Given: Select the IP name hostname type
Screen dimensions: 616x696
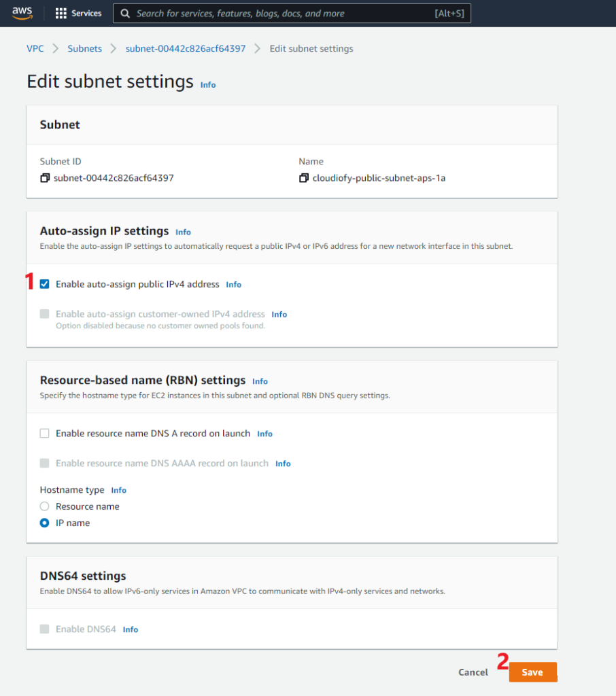Looking at the screenshot, I should [x=44, y=523].
